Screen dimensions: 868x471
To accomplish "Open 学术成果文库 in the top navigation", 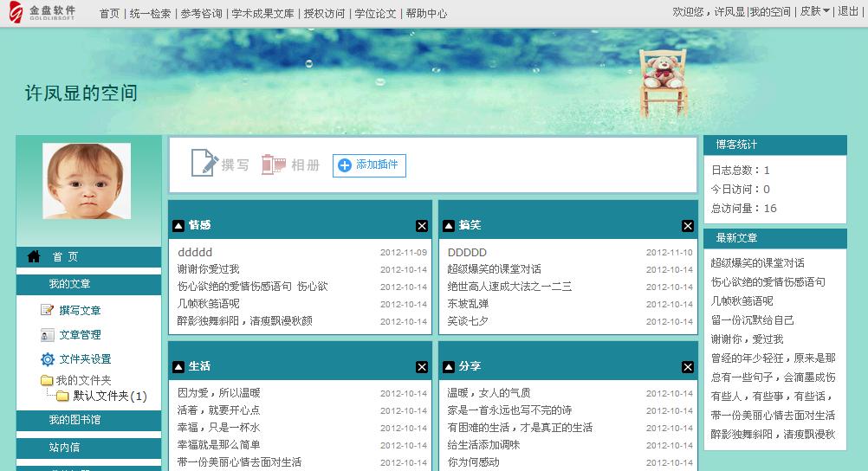I will click(262, 13).
